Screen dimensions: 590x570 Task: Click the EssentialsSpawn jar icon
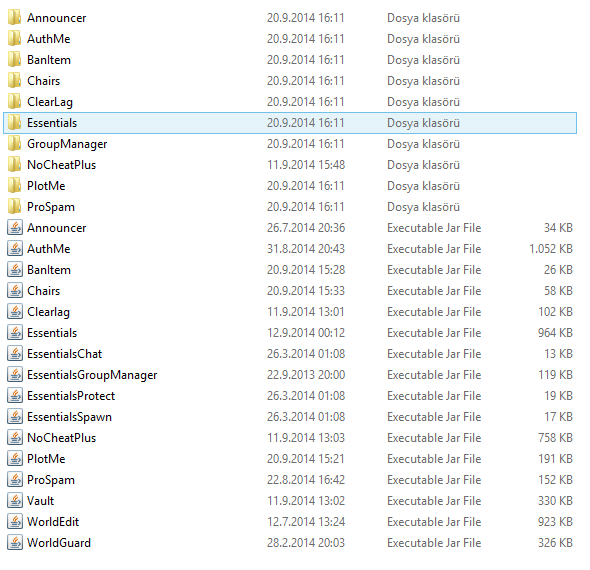pyautogui.click(x=15, y=417)
